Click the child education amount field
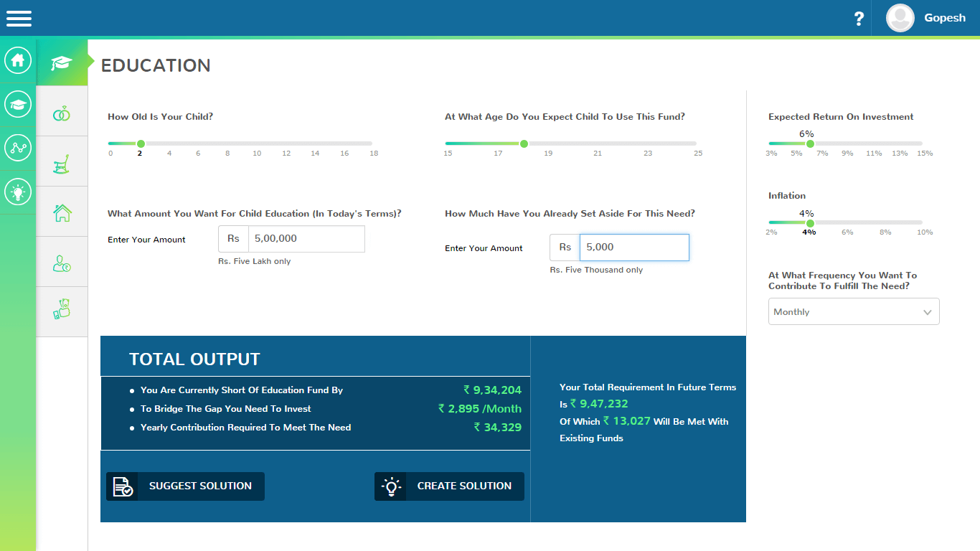Viewport: 980px width, 551px height. [306, 239]
